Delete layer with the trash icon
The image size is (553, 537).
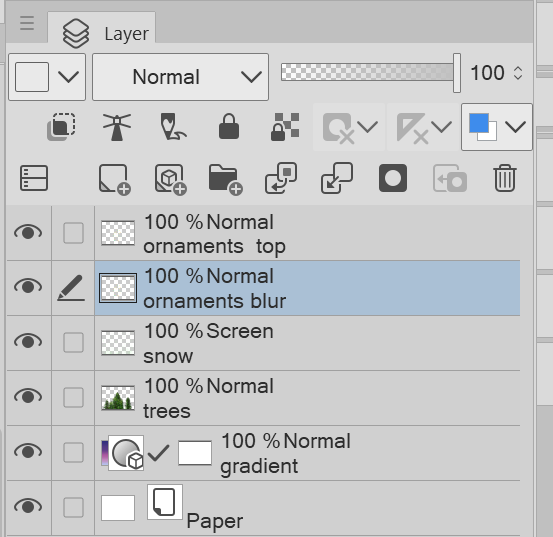click(x=505, y=178)
